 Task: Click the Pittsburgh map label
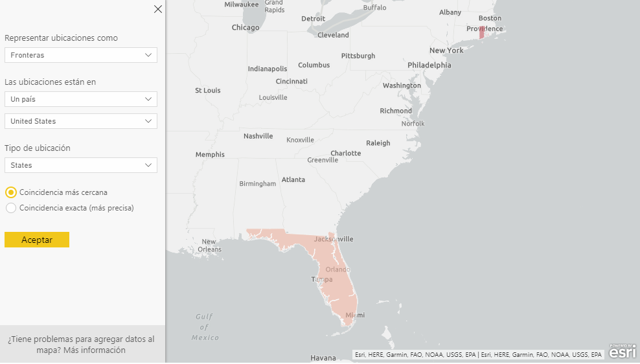pyautogui.click(x=358, y=56)
